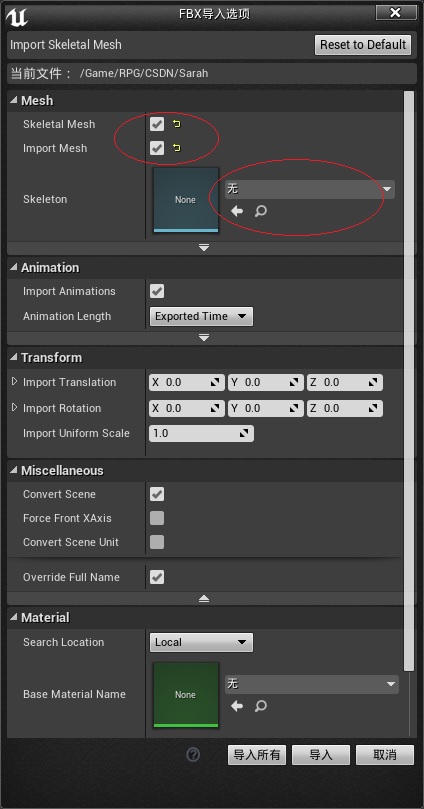Use selected asset arrow for Skeleton
Image resolution: width=424 pixels, height=809 pixels.
(x=237, y=211)
